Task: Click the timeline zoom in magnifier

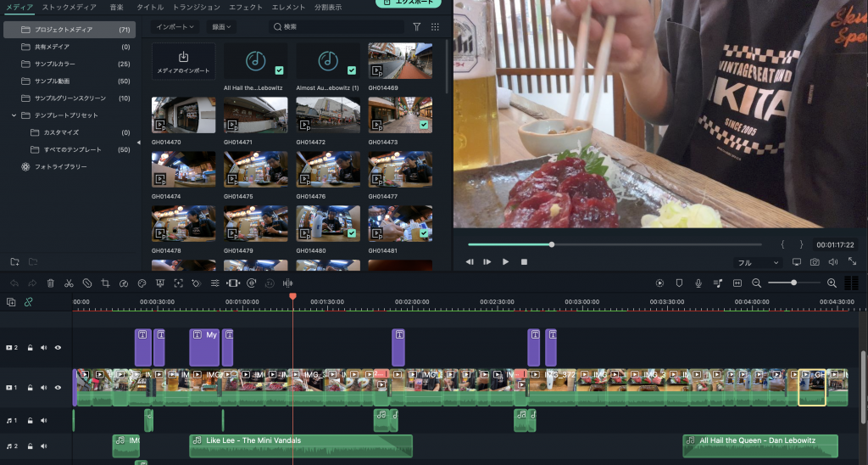Action: (x=832, y=283)
